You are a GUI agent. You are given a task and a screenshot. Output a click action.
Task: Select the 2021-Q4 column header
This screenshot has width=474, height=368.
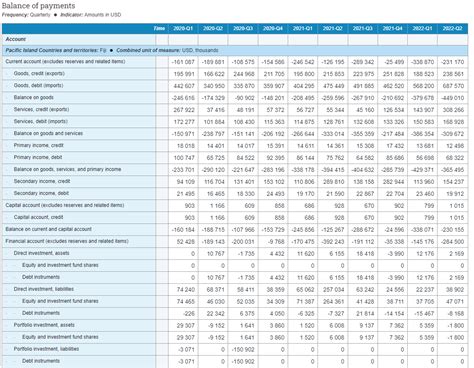click(x=392, y=29)
